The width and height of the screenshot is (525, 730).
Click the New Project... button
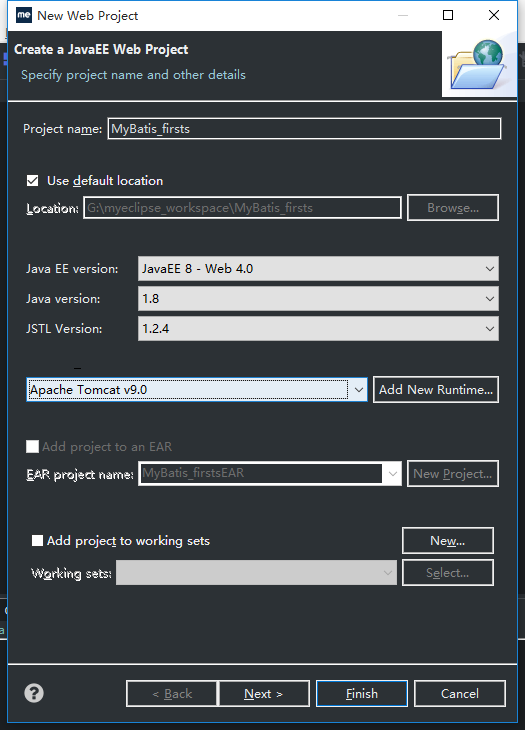tap(453, 474)
